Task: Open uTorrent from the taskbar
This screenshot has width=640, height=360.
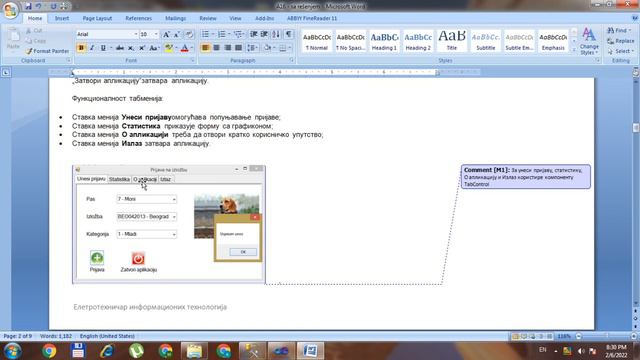Action: pos(136,351)
